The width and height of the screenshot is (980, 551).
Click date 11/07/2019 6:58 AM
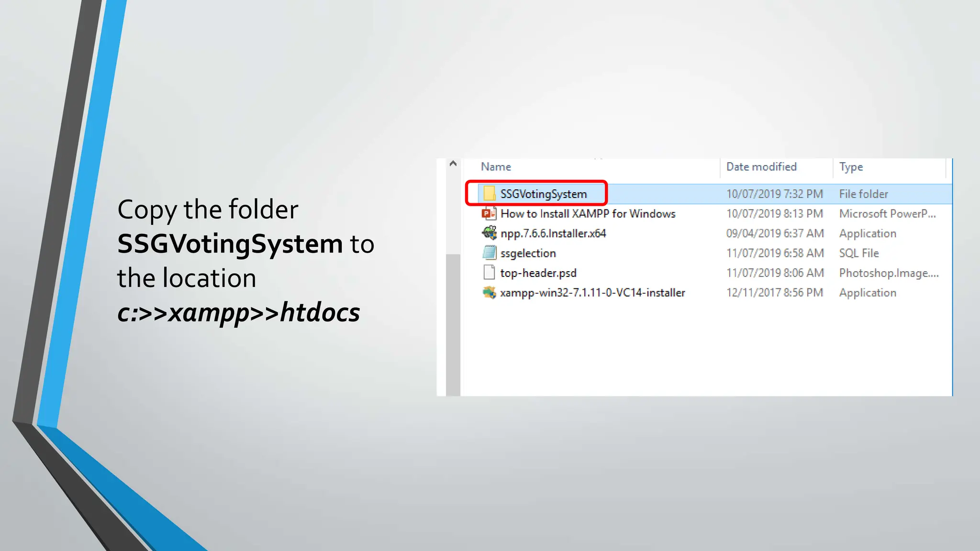click(775, 253)
